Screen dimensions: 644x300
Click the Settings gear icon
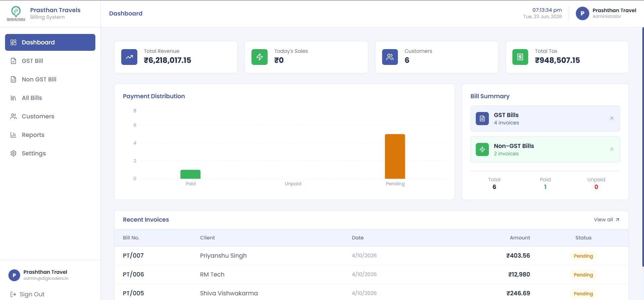[13, 153]
